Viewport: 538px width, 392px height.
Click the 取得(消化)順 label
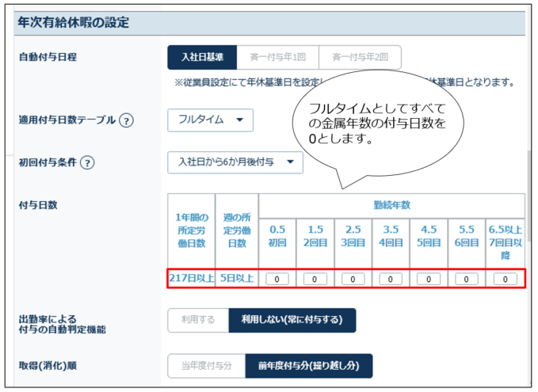(x=48, y=366)
